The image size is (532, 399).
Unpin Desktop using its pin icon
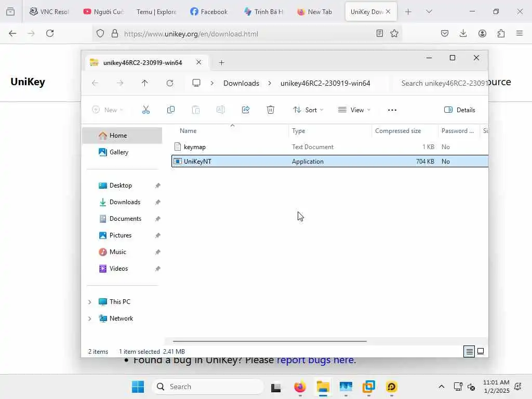coord(158,185)
